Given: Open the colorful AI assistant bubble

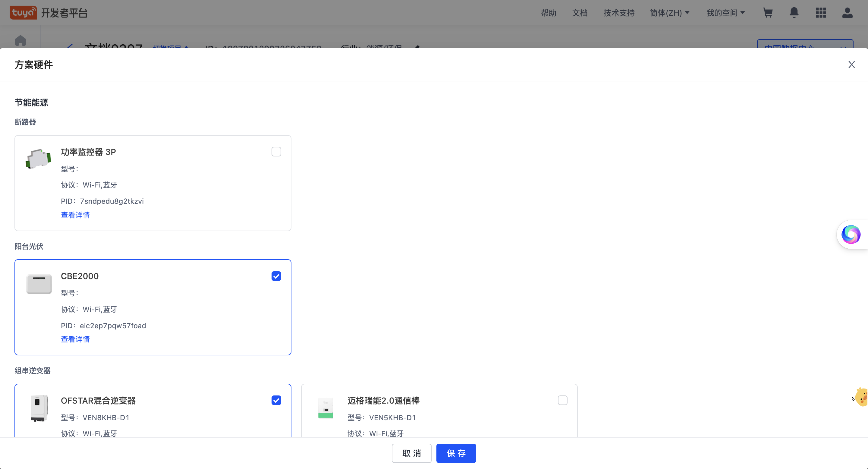Looking at the screenshot, I should [851, 234].
